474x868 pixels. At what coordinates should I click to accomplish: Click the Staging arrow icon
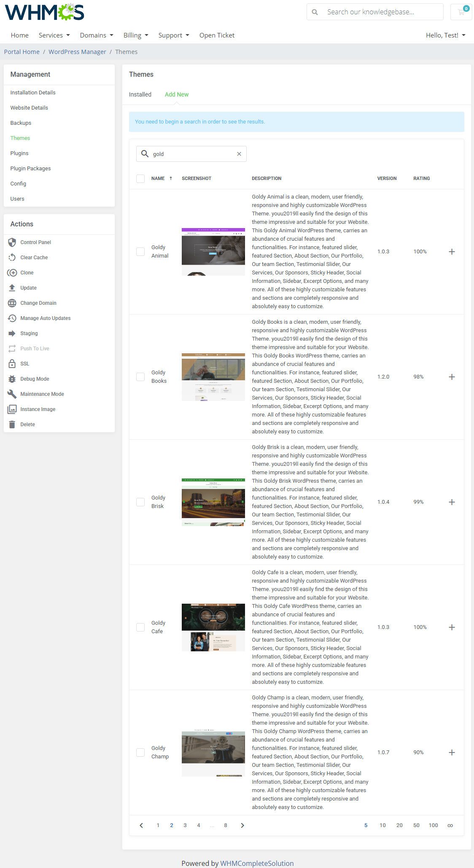click(x=12, y=333)
